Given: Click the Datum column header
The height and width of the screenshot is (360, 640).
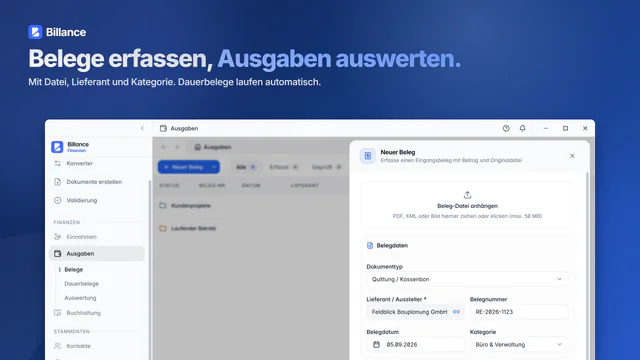Looking at the screenshot, I should [x=251, y=186].
